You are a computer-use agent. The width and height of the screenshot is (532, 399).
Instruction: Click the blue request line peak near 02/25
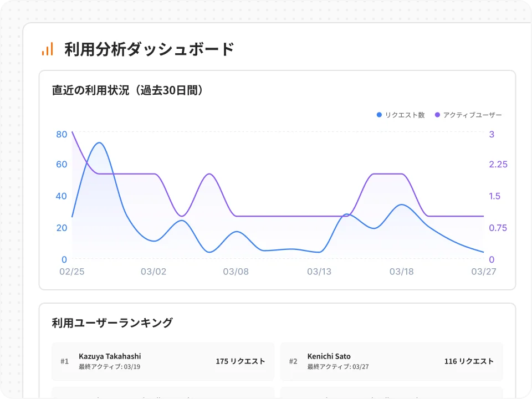point(99,143)
